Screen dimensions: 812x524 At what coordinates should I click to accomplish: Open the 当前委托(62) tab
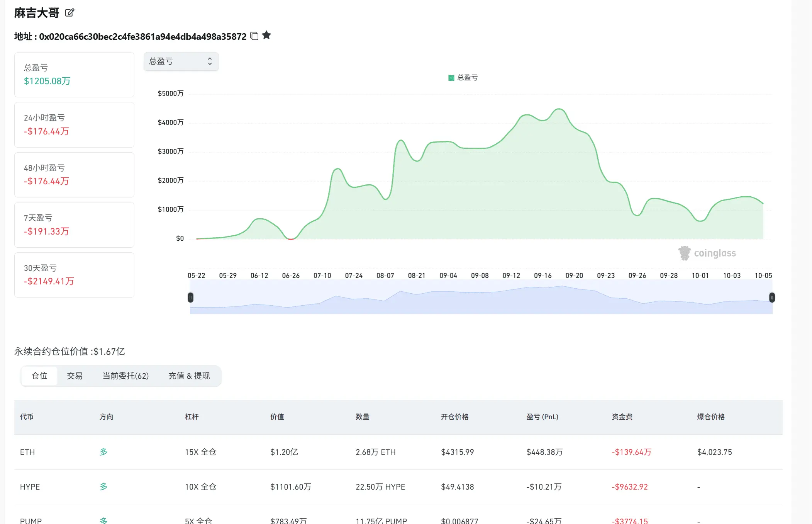(125, 376)
